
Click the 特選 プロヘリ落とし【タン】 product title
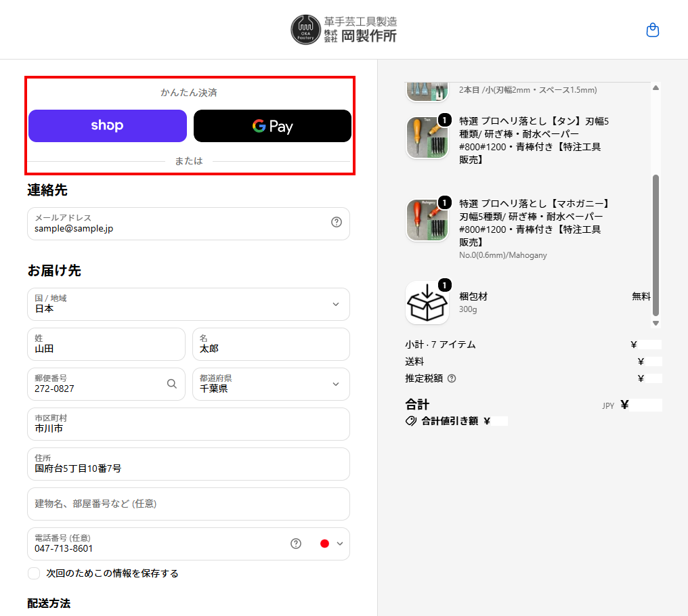(x=534, y=140)
